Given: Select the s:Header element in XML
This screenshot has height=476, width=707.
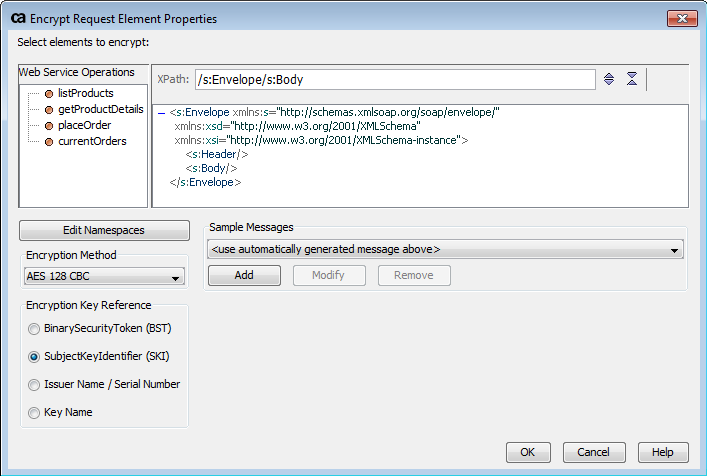Looking at the screenshot, I should click(217, 154).
